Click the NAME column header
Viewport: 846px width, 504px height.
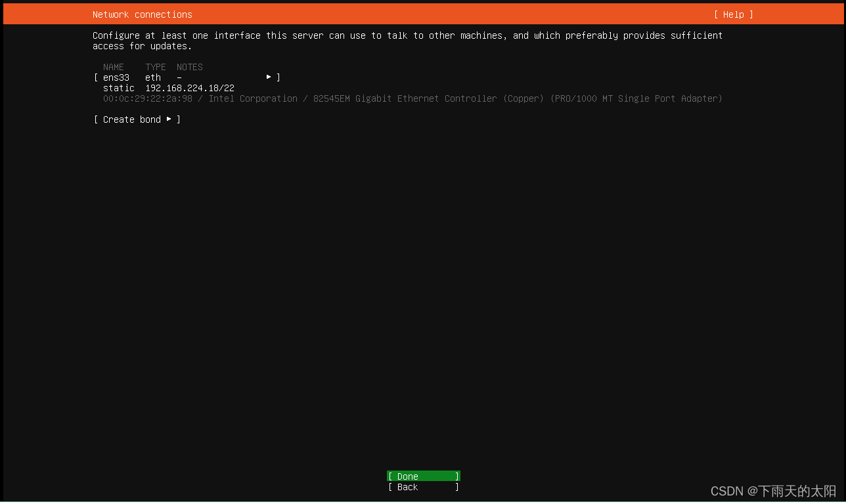(113, 66)
